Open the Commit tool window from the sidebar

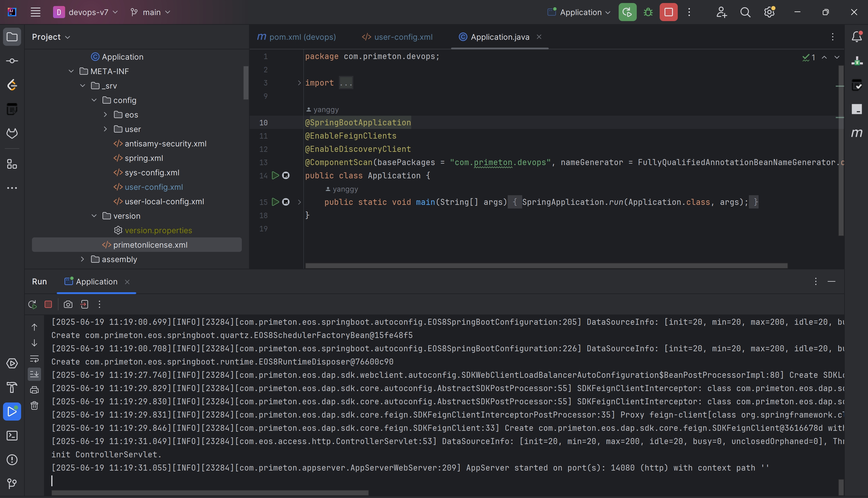[x=12, y=61]
